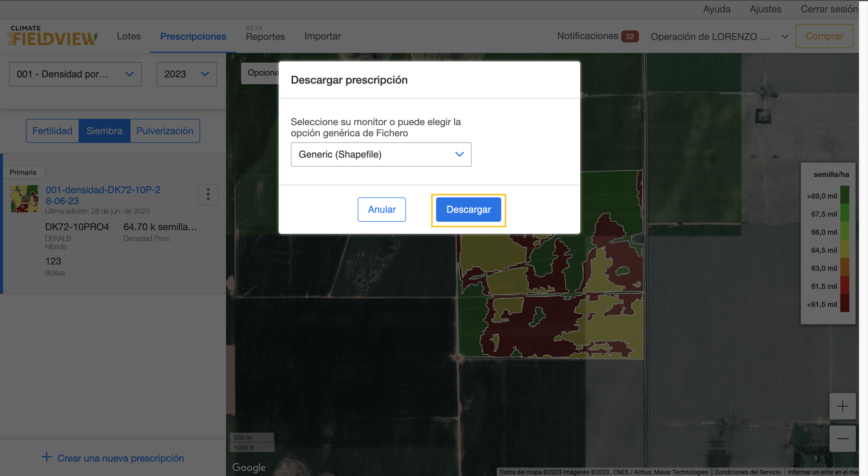
Task: Zoom out the map with minus button
Action: point(842,438)
